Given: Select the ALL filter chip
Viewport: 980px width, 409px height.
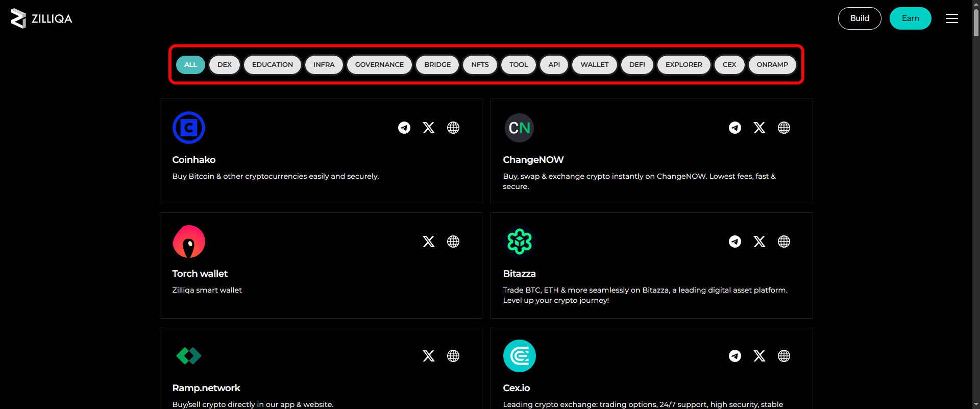Looking at the screenshot, I should tap(190, 65).
